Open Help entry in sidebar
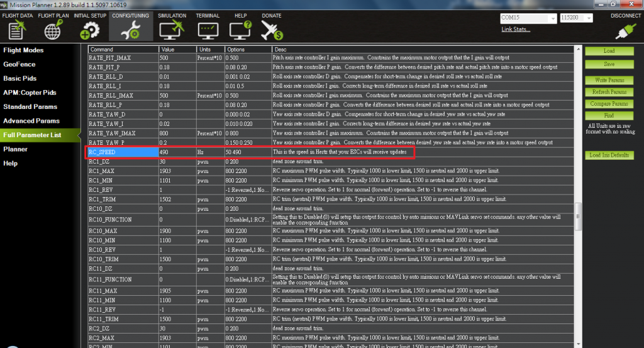Viewport: 644px width, 348px height. pyautogui.click(x=10, y=163)
